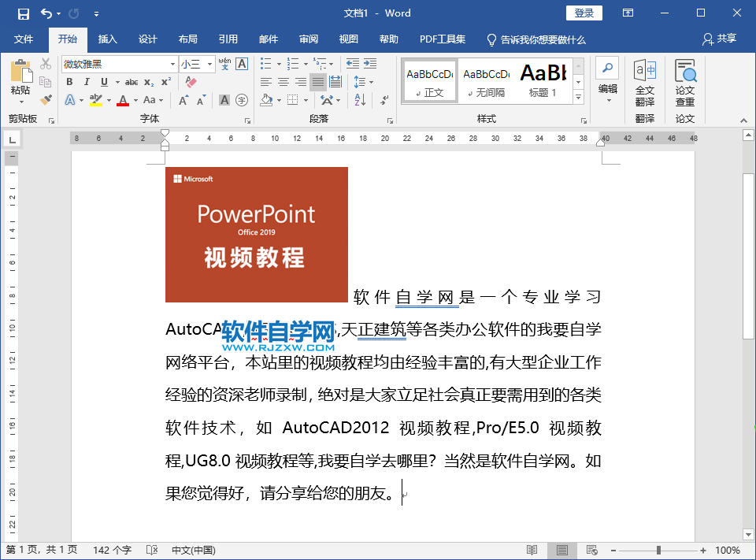Viewport: 756px width, 560px height.
Task: Open the font size dropdown (小三)
Action: click(x=209, y=64)
